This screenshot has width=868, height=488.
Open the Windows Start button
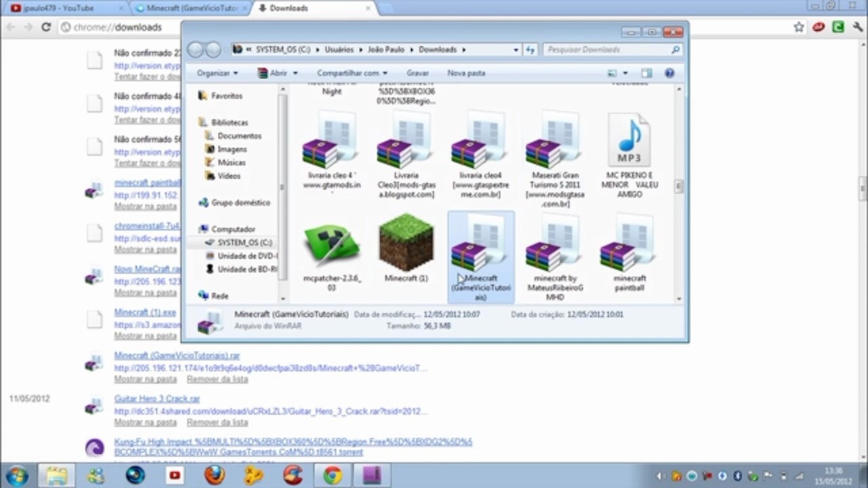(16, 475)
